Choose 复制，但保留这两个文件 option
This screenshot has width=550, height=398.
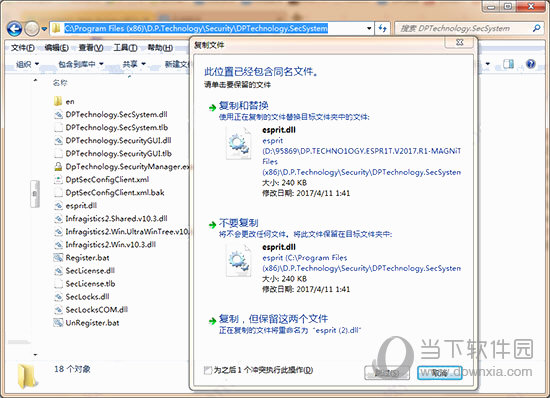click(x=273, y=319)
